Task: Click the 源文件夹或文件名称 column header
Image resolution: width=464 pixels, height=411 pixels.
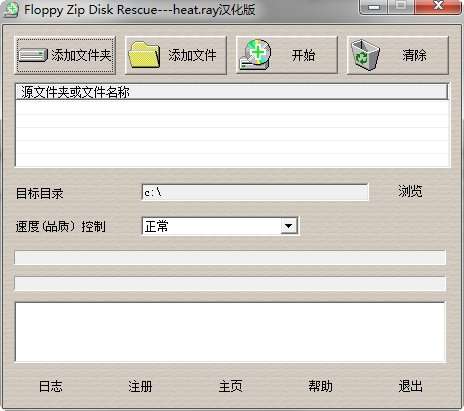Action: 232,92
